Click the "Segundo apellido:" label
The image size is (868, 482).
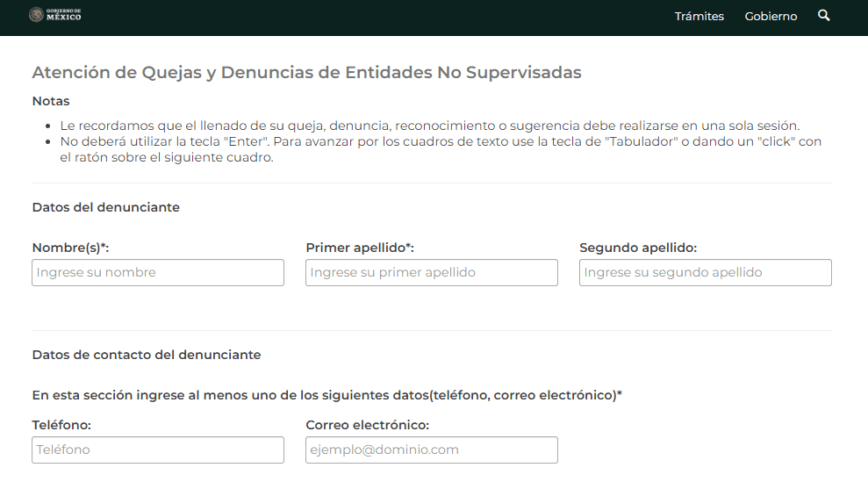tap(638, 248)
